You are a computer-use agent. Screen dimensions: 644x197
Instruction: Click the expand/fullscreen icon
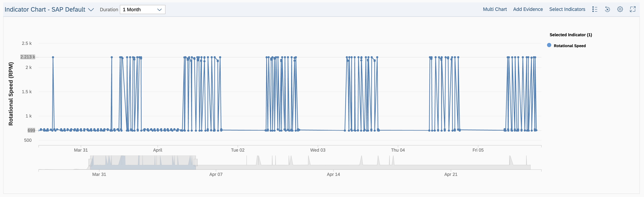click(634, 9)
